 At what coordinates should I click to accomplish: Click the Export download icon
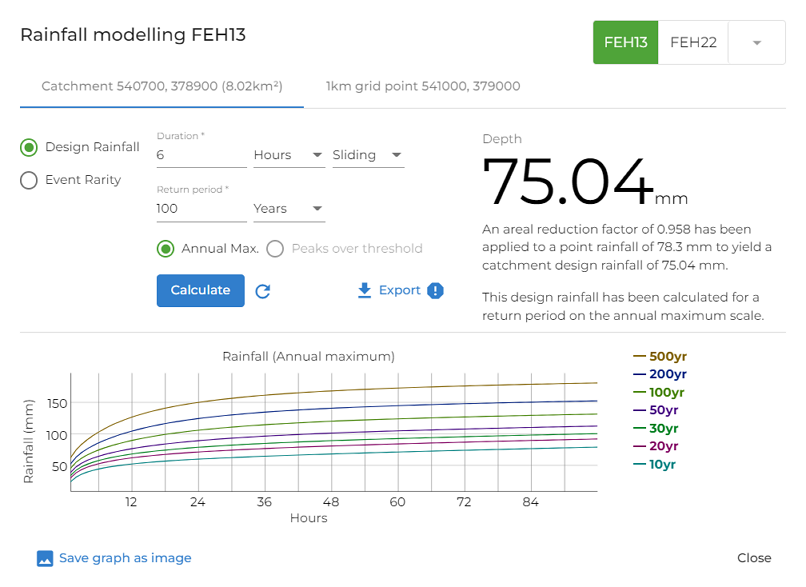pos(364,290)
